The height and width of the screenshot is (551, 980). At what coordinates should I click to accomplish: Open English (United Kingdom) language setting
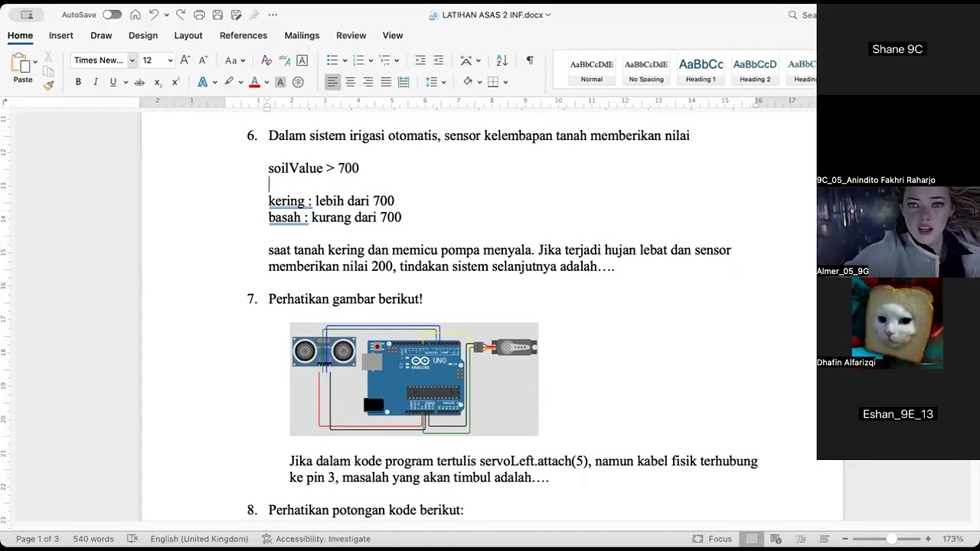(x=200, y=539)
